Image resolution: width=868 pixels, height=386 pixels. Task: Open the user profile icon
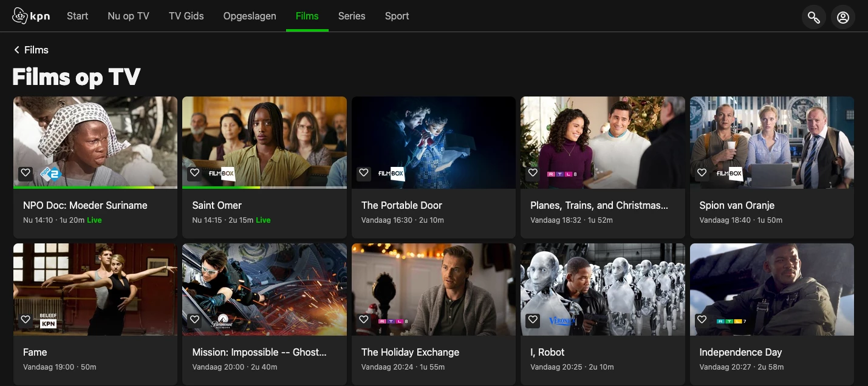click(x=843, y=18)
